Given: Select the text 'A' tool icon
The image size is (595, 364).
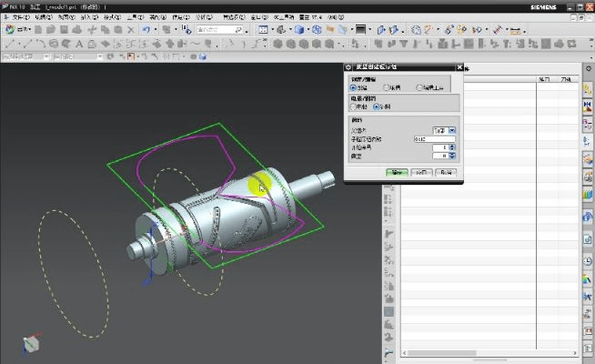Looking at the screenshot, I should tap(79, 43).
